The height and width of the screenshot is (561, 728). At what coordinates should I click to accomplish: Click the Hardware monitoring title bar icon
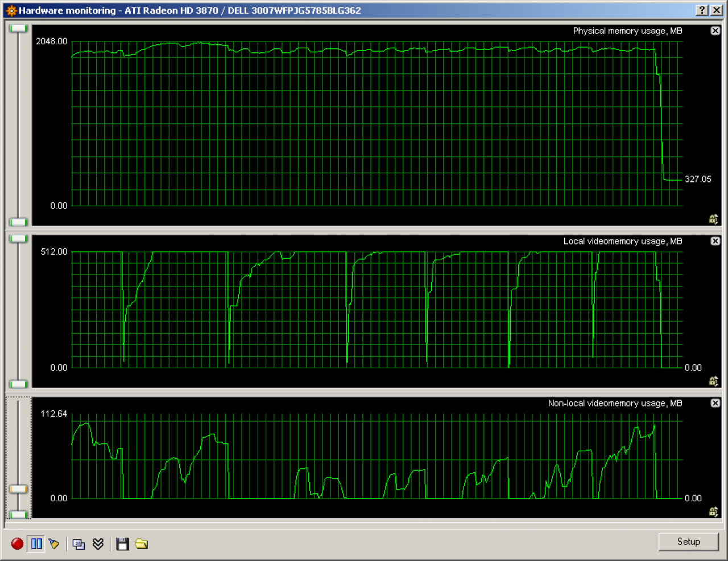(x=11, y=10)
